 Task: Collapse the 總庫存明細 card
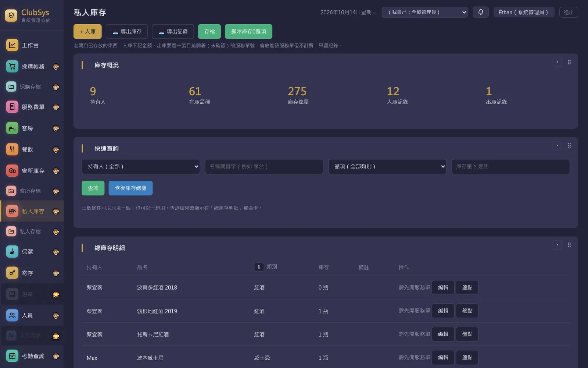557,245
